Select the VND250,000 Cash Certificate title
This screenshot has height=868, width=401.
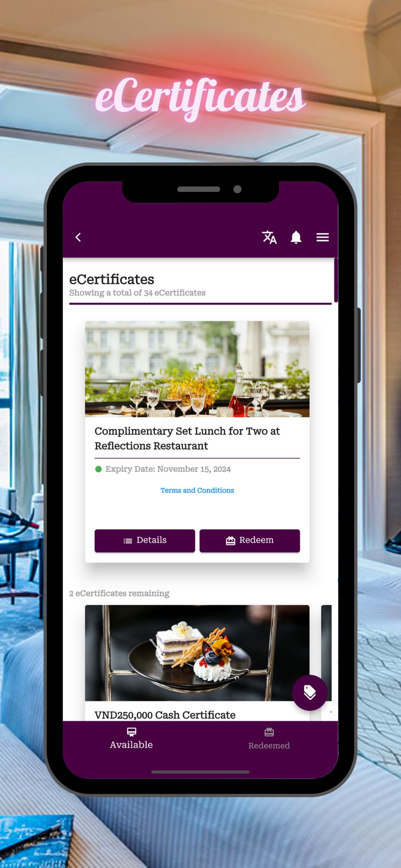[165, 715]
